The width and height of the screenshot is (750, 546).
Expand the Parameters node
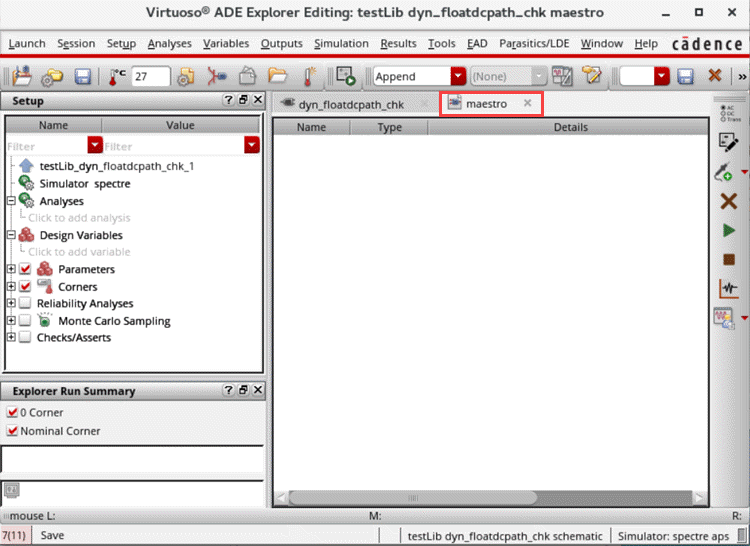point(11,269)
